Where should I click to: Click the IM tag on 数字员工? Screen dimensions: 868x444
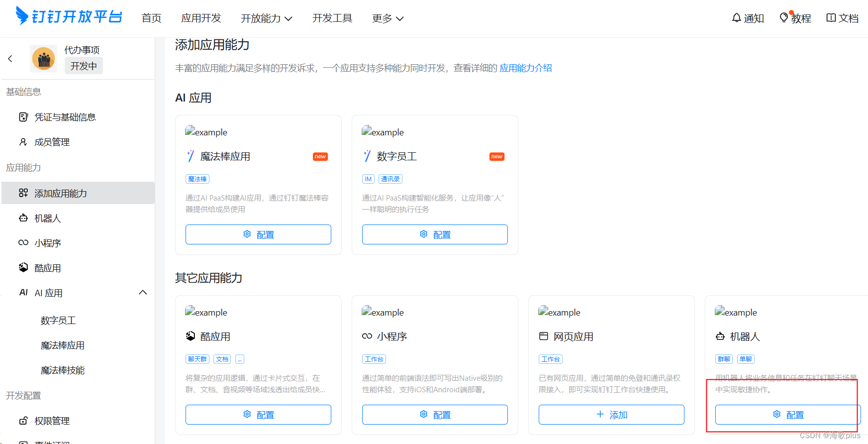pos(368,179)
